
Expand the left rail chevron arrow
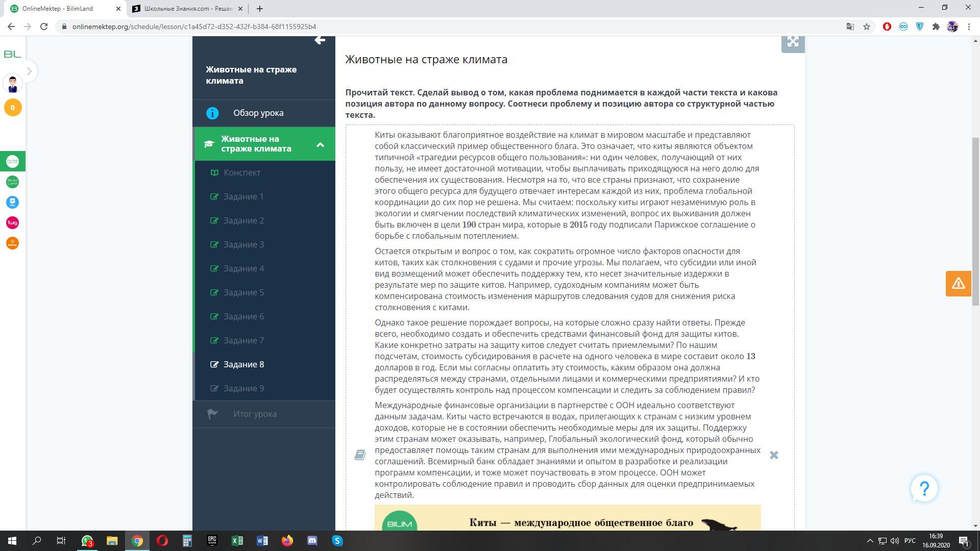tap(29, 71)
